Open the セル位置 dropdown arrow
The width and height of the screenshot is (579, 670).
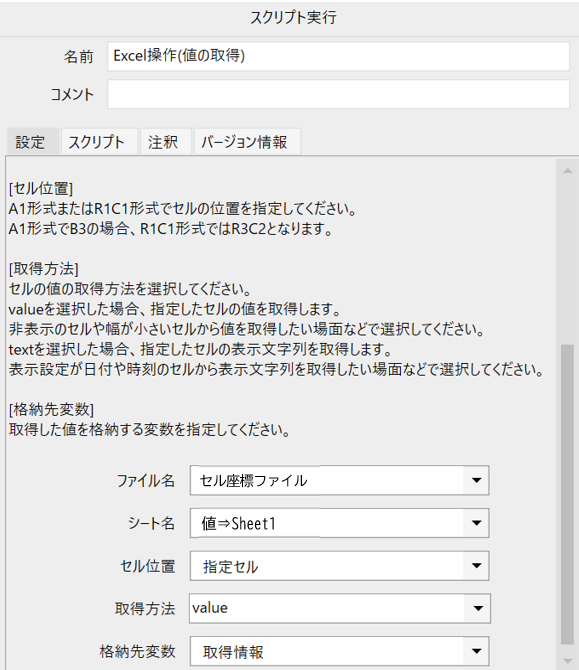476,566
